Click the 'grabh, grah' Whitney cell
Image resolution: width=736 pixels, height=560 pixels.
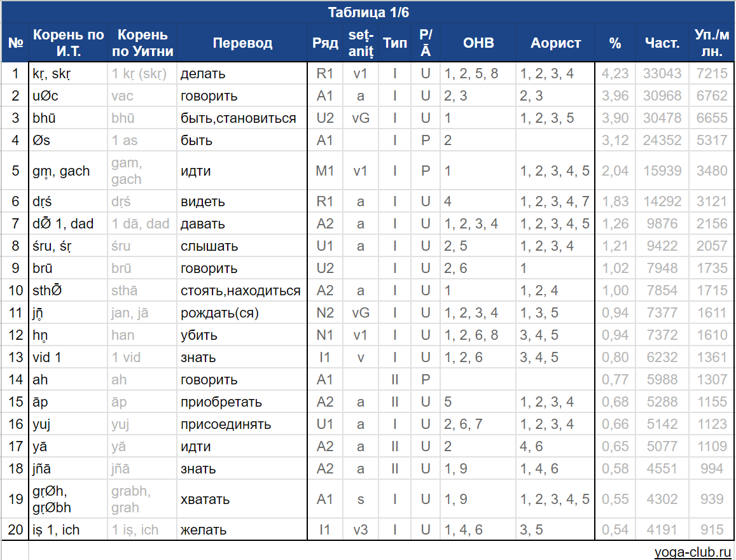[142, 499]
